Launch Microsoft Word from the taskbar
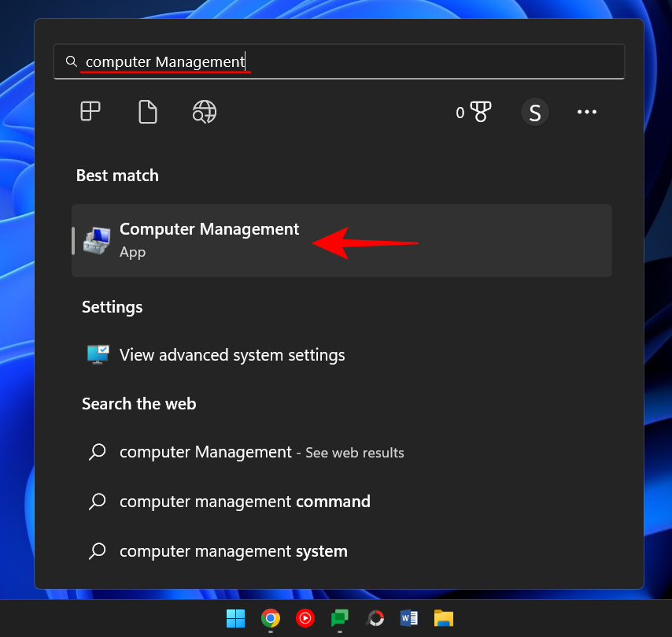The image size is (672, 637). tap(408, 618)
